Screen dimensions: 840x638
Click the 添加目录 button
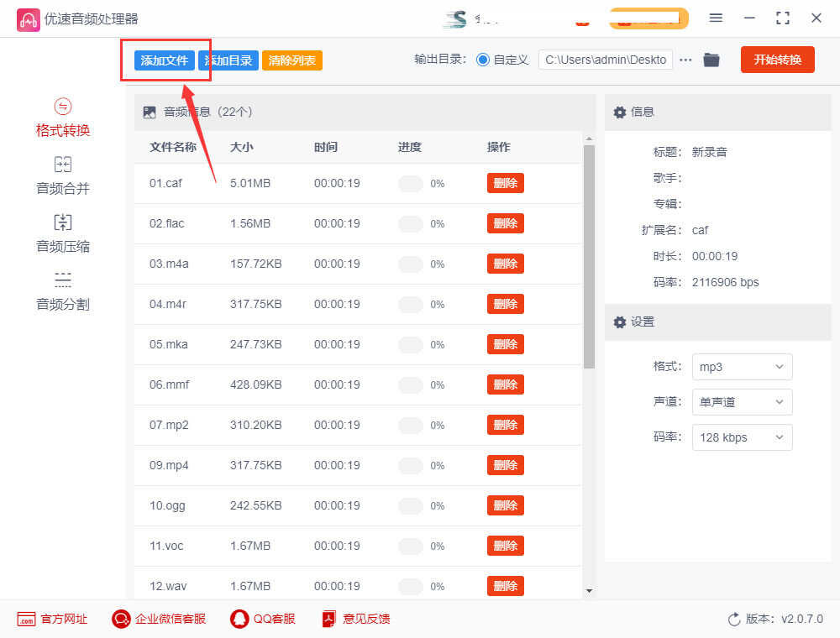[228, 60]
